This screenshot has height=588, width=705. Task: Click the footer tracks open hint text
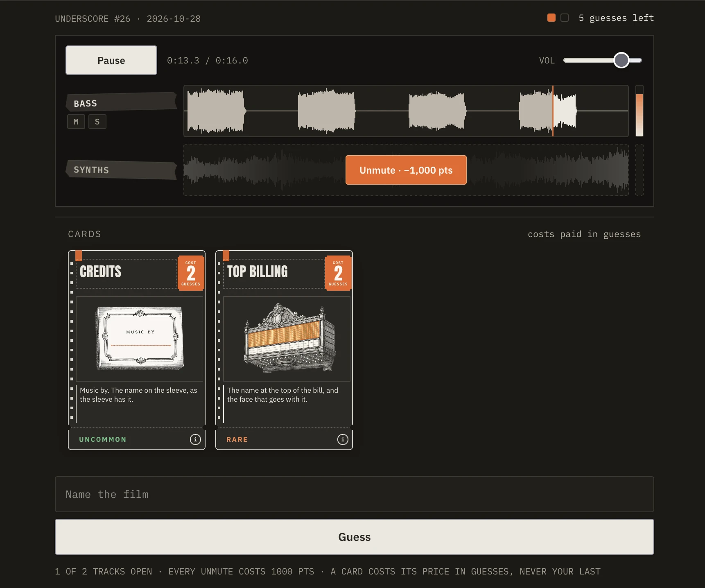point(328,572)
